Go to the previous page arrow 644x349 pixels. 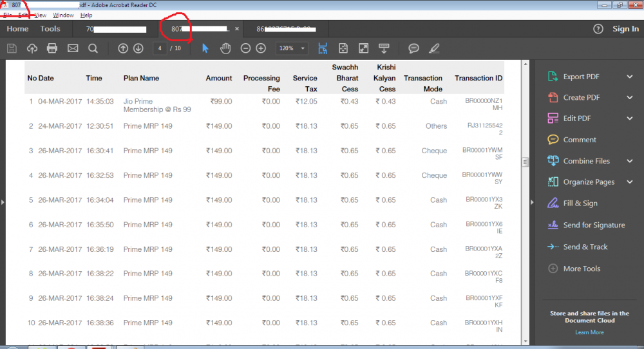pos(123,48)
